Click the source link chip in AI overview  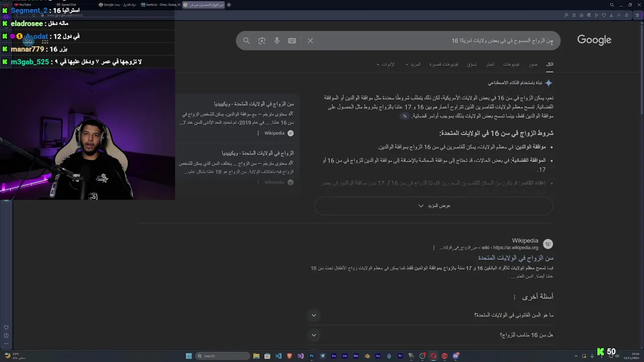(x=405, y=116)
